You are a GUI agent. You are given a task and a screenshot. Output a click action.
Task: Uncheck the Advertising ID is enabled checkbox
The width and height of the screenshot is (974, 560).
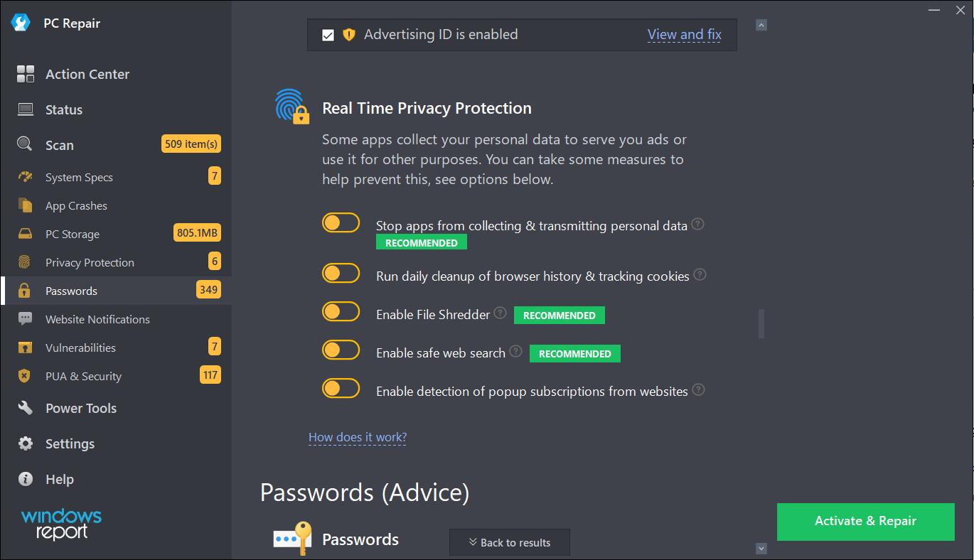328,35
